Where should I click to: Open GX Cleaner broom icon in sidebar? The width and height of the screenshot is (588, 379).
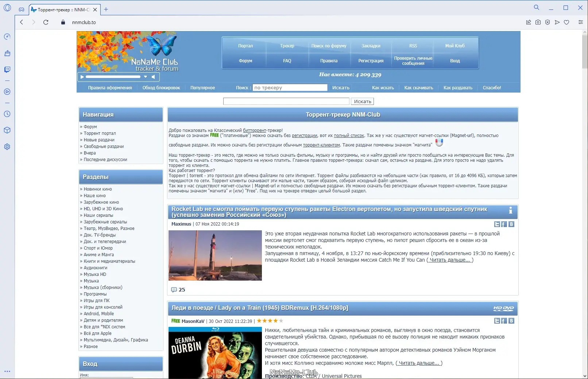7,53
